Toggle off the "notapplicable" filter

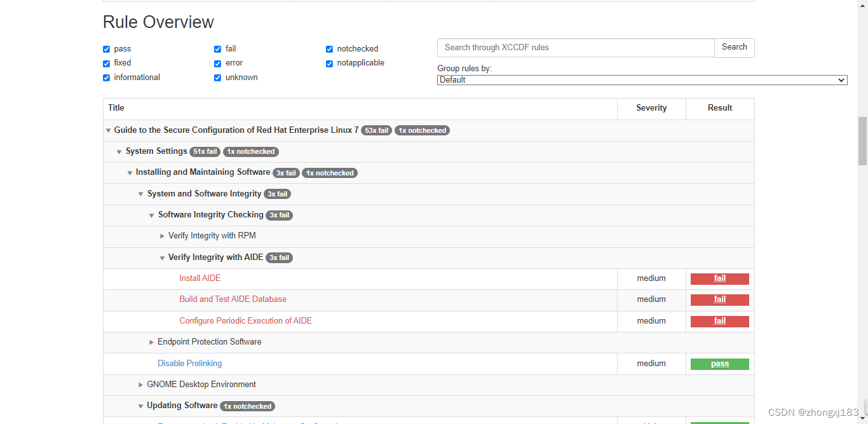pyautogui.click(x=329, y=63)
